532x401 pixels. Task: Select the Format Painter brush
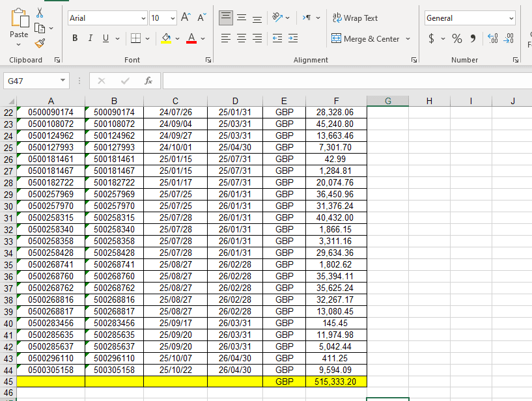tap(40, 43)
